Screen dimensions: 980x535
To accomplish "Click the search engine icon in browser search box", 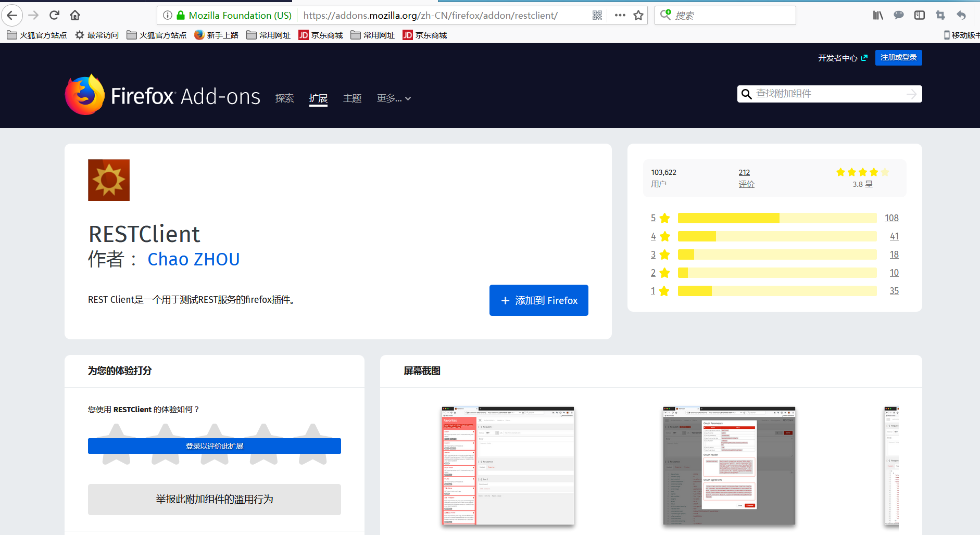I will 665,15.
